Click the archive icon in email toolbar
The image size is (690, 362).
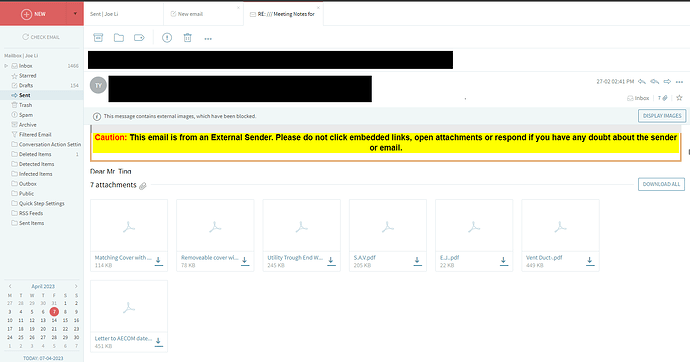(98, 38)
